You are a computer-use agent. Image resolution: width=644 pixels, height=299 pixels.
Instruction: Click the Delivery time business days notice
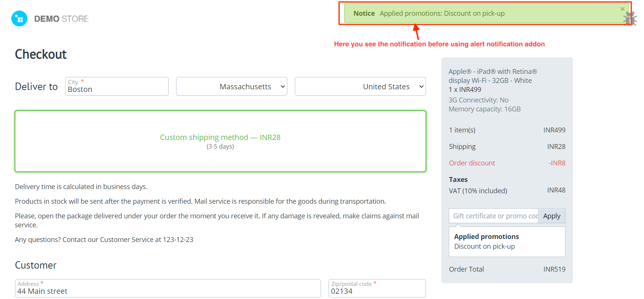tap(81, 186)
